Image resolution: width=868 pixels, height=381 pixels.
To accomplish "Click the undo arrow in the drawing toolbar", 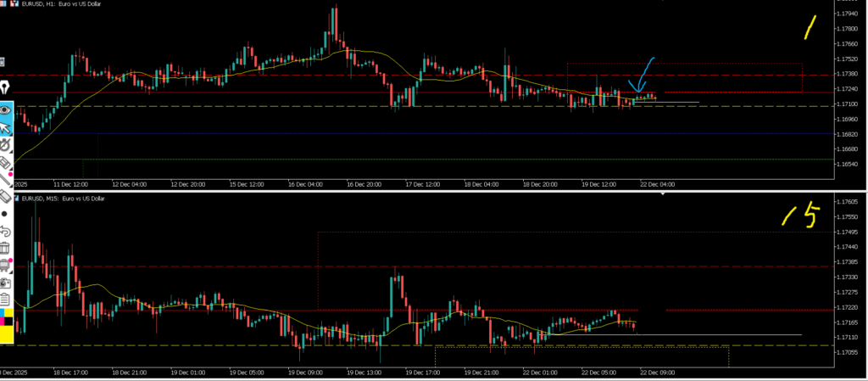I will pyautogui.click(x=5, y=231).
